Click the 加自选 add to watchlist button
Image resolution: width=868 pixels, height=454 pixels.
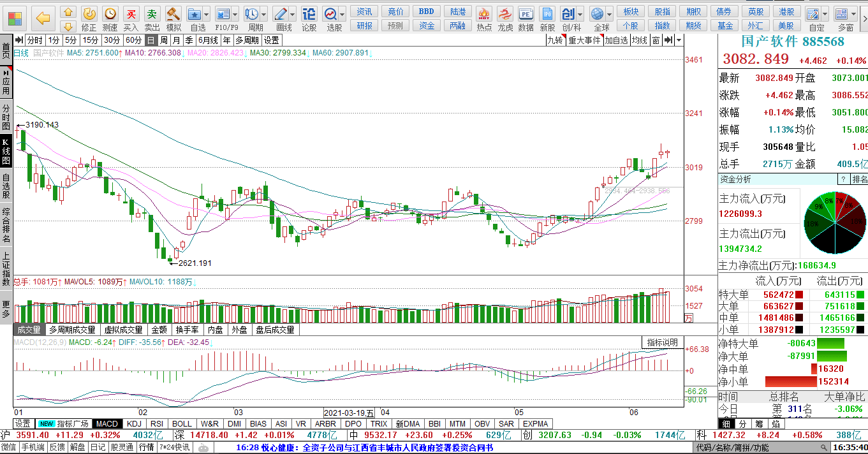click(x=616, y=40)
